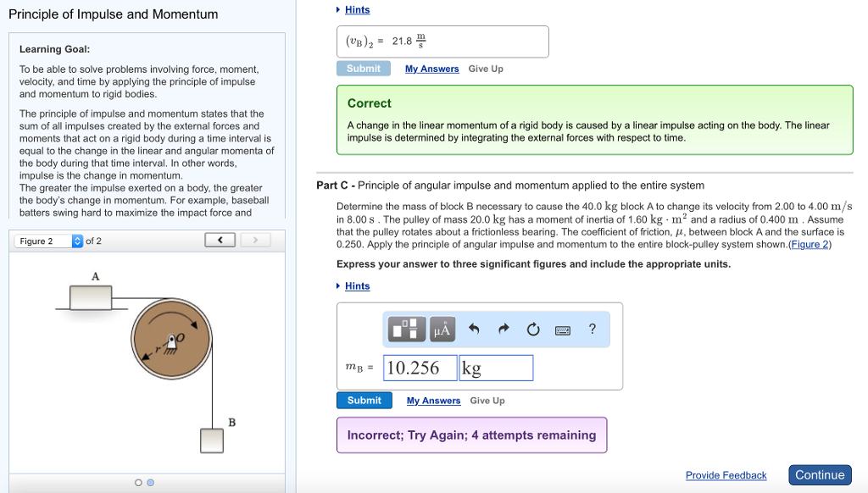
Task: Submit the Part C answer
Action: (x=364, y=400)
